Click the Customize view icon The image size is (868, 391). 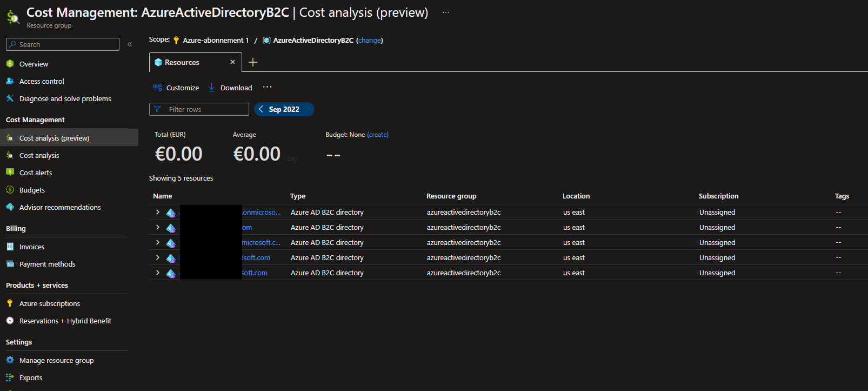pyautogui.click(x=157, y=87)
